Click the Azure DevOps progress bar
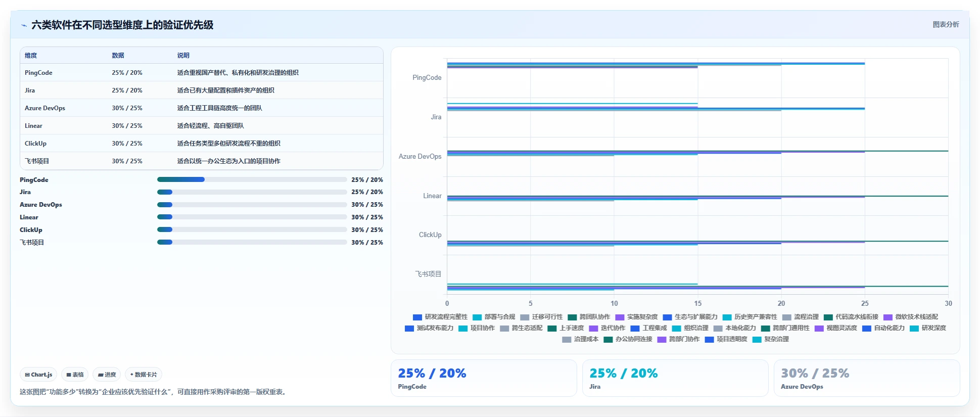 pos(252,205)
